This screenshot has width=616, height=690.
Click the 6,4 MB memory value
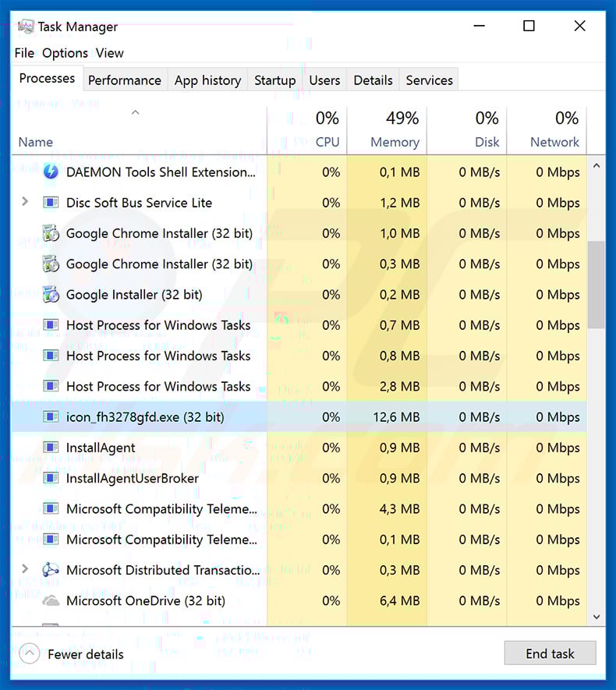point(399,600)
